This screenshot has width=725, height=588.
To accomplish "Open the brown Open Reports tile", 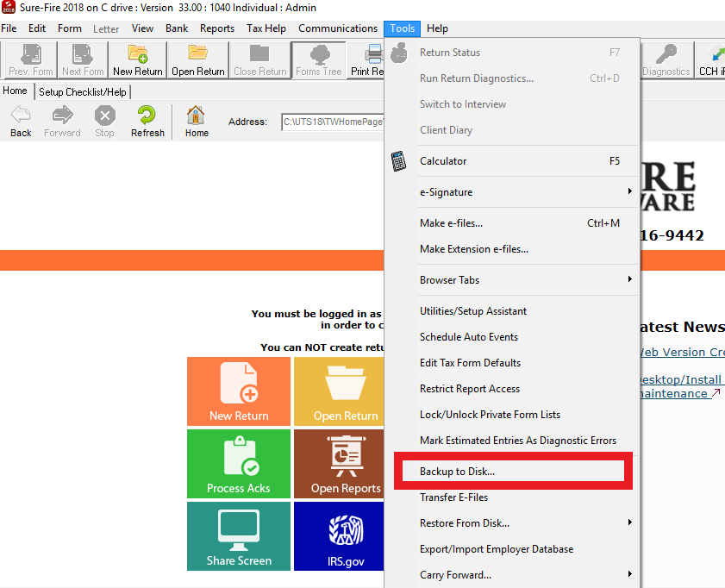I will tap(339, 464).
